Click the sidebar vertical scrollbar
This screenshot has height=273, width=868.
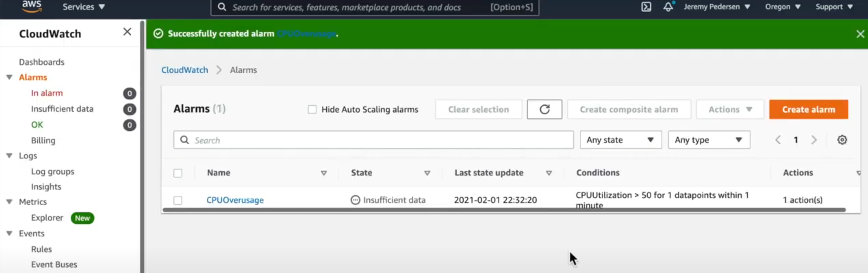pos(142,146)
